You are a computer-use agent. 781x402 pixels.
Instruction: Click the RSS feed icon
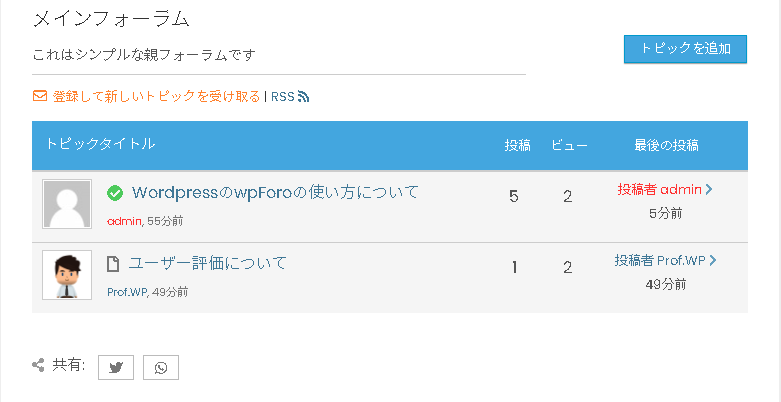(303, 97)
